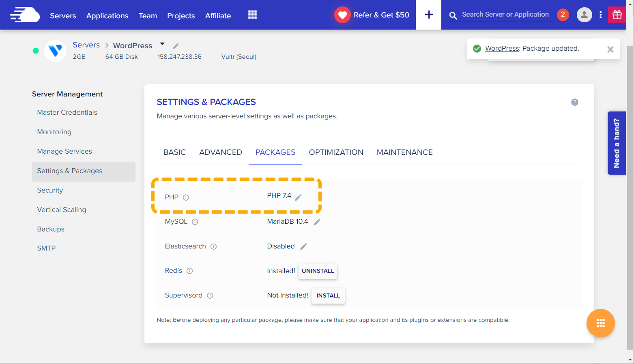
Task: Select Settings & Packages in sidebar
Action: pos(84,171)
